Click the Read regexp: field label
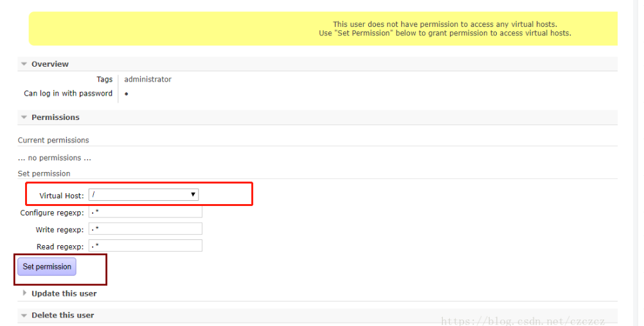The image size is (644, 326). click(60, 246)
